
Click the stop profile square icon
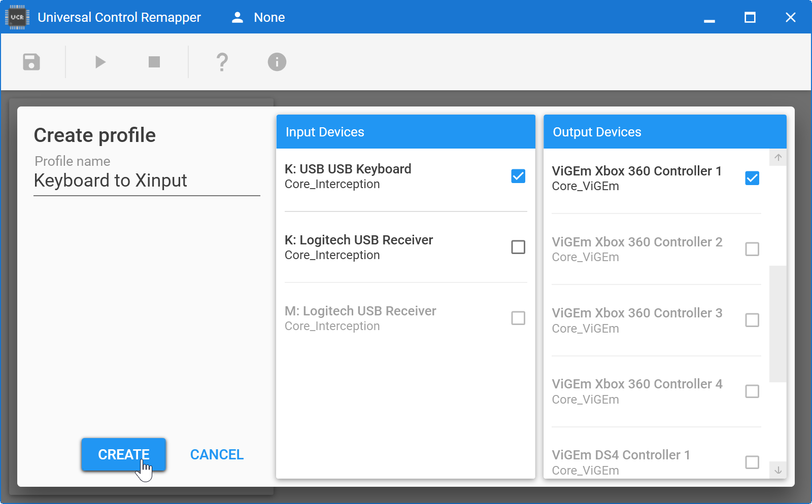[x=154, y=62]
